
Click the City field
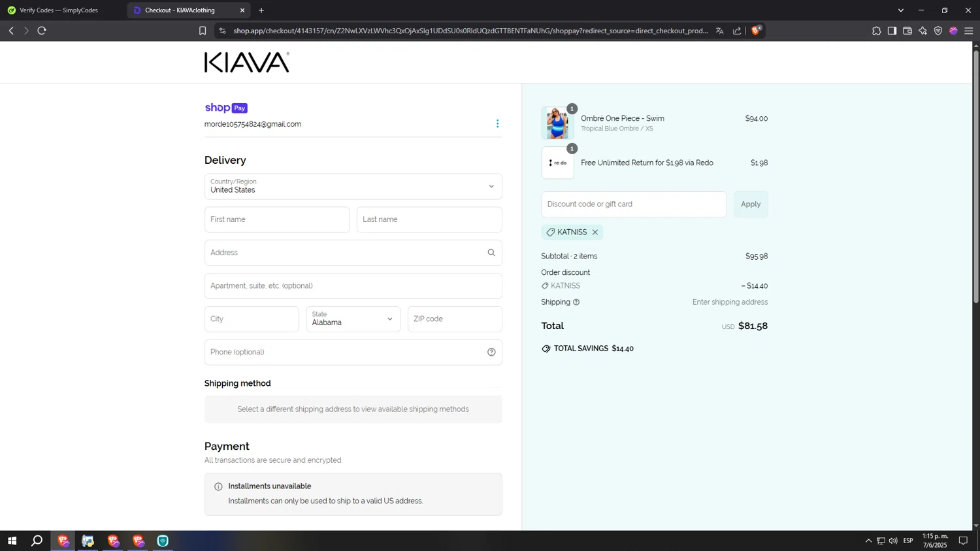click(252, 319)
